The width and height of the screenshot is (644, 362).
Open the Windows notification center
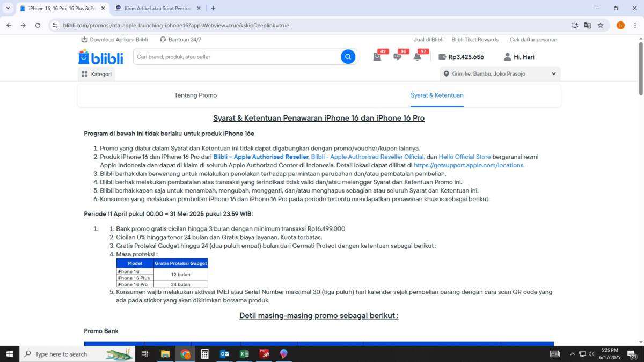pos(632,354)
